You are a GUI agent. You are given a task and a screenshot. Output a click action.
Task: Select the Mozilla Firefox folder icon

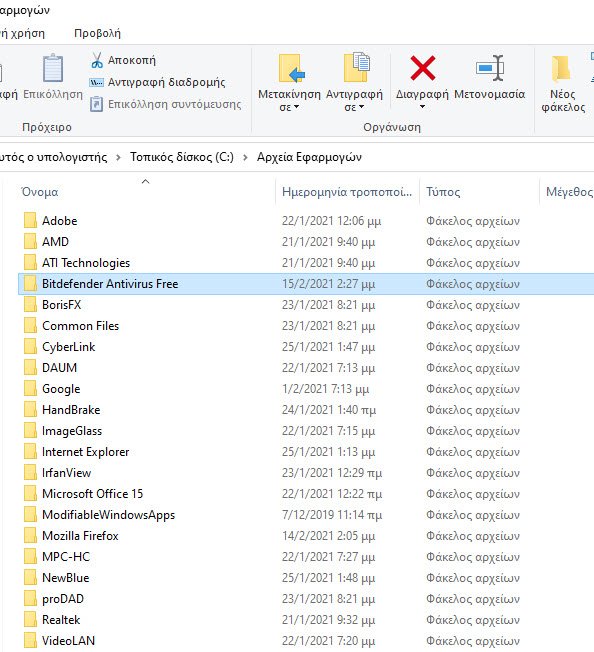(30, 536)
